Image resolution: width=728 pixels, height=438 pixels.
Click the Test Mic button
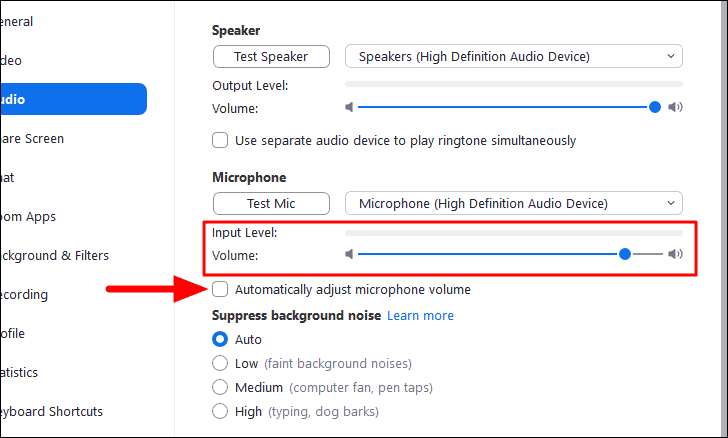271,203
